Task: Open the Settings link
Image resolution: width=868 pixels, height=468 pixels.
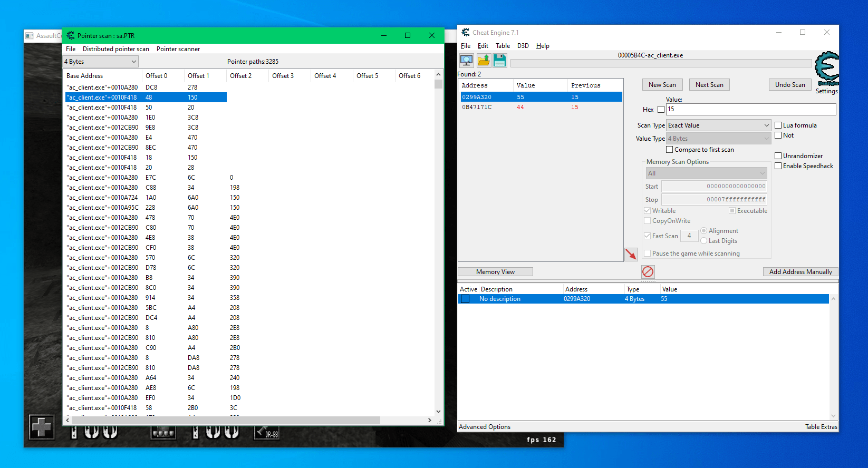Action: (826, 91)
